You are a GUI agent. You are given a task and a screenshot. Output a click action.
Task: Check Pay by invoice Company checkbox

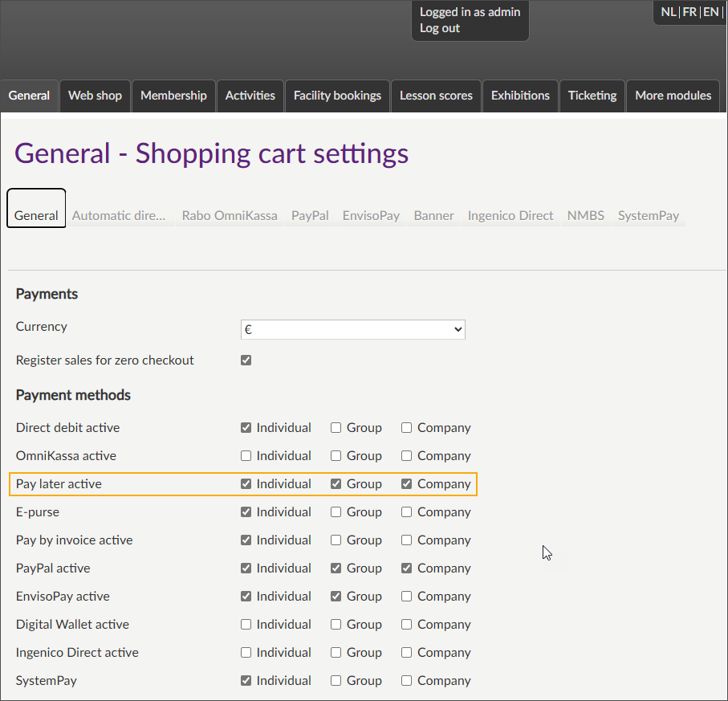pos(407,540)
